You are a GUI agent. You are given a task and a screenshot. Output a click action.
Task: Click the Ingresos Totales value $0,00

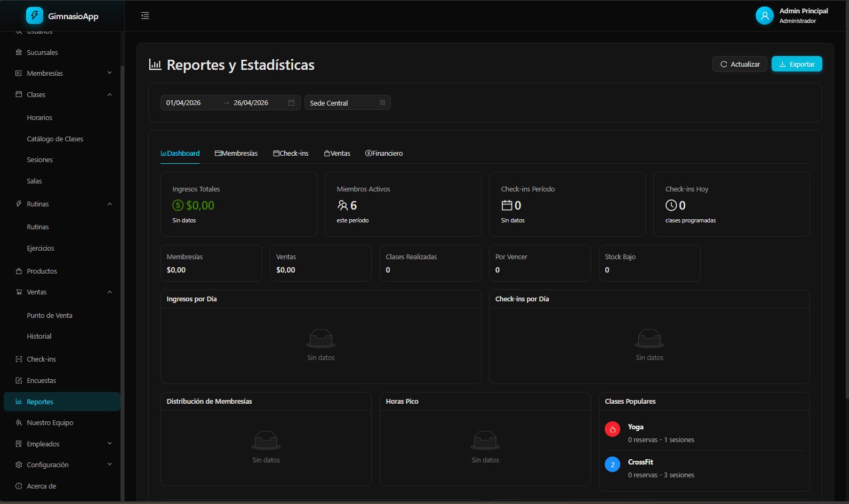[x=200, y=205]
